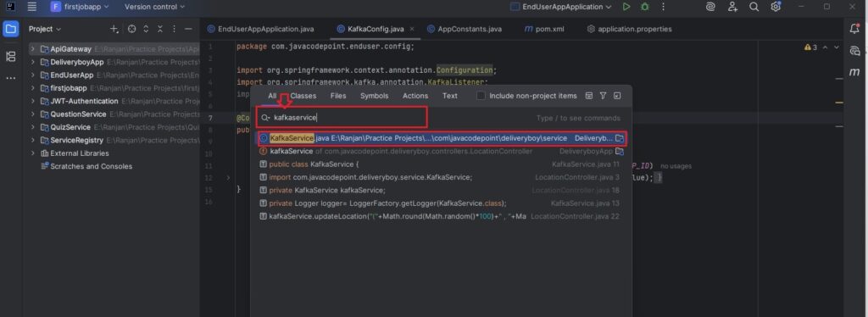Open the filter icon in search popup
Screen dimensions: 868x317
603,96
